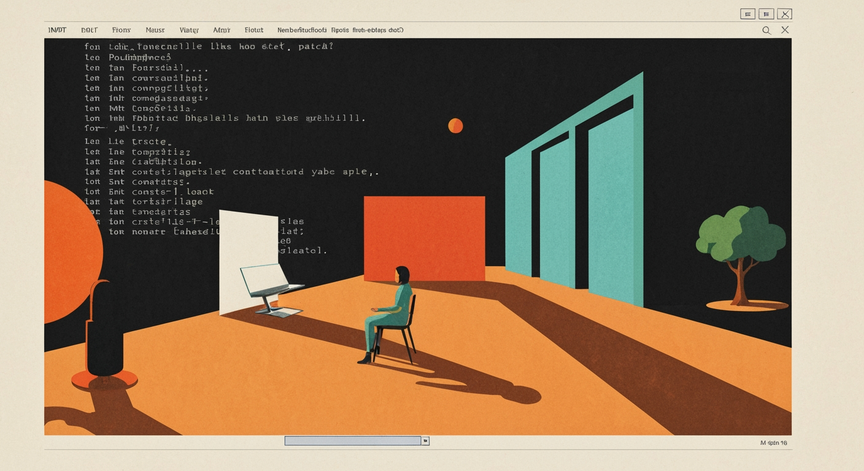This screenshot has height=471, width=864.
Task: Click the first title-bar window button
Action: 747,14
